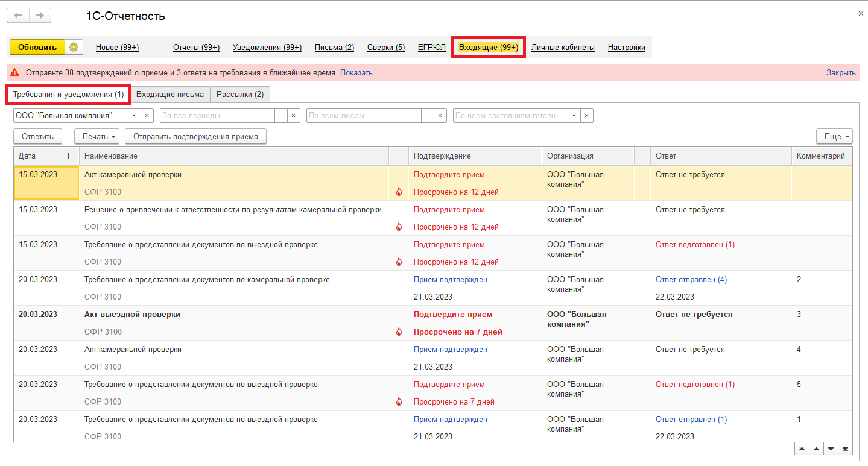Expand the readiness state filter dropdown

[x=574, y=115]
